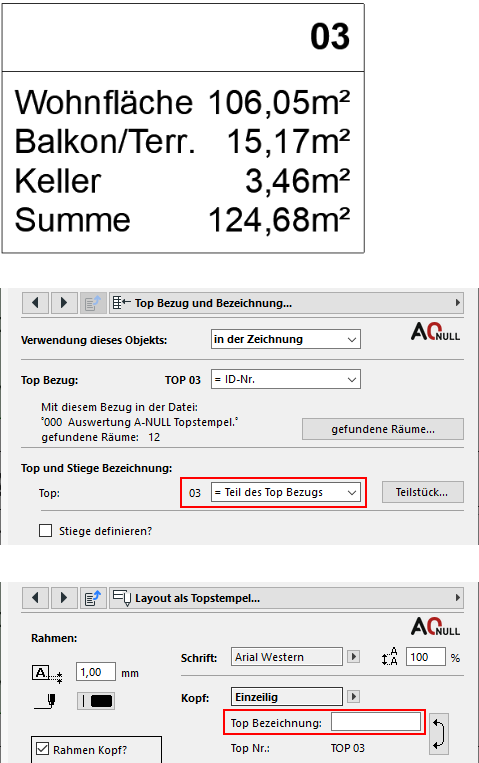The height and width of the screenshot is (763, 479).
Task: Open '= Teil des Top Bezugs' dropdown
Action: point(286,492)
